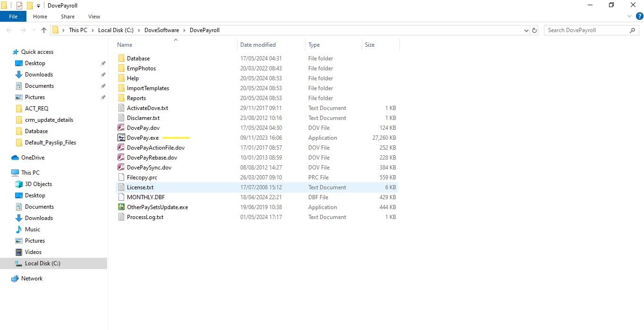Click the Up arrow navigation button
Screen dimensions: 644x330
[44, 30]
